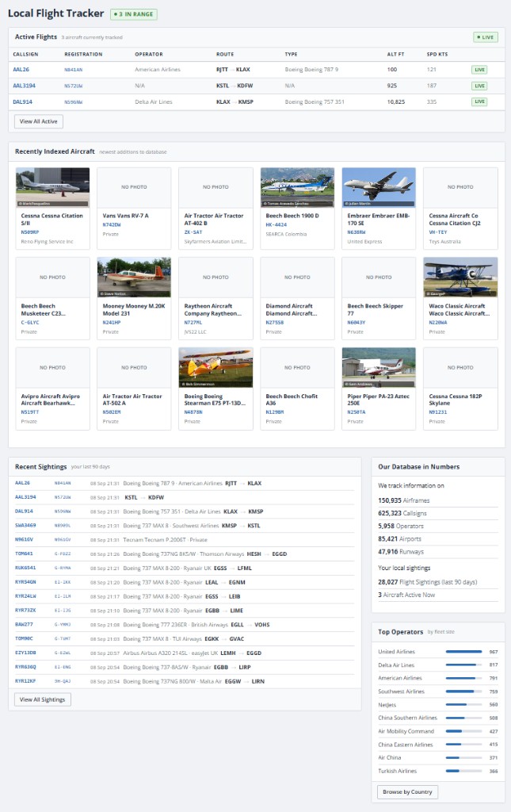Open RYR12KF sighting in Recent Sightings
The width and height of the screenshot is (511, 812).
coord(25,681)
